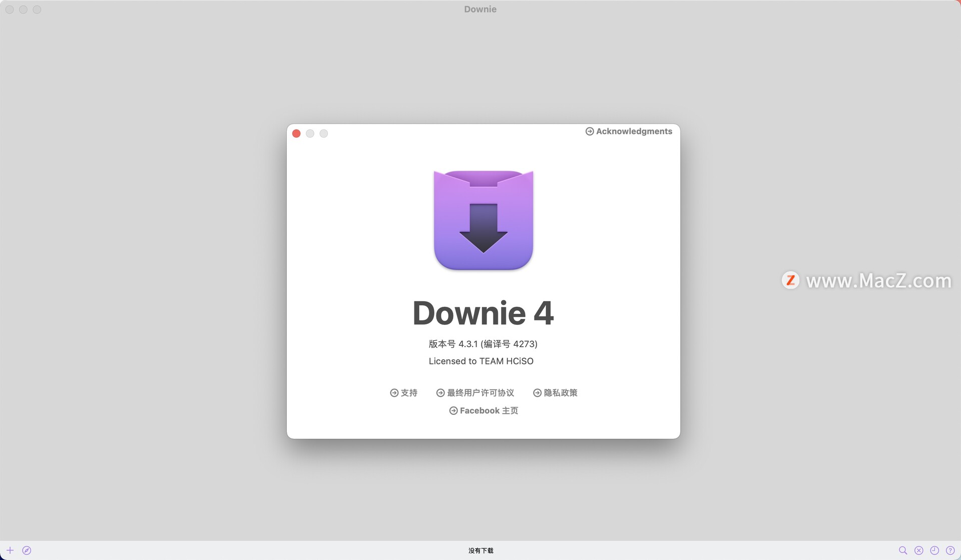961x560 pixels.
Task: Click the 没有下载 status text
Action: click(480, 550)
